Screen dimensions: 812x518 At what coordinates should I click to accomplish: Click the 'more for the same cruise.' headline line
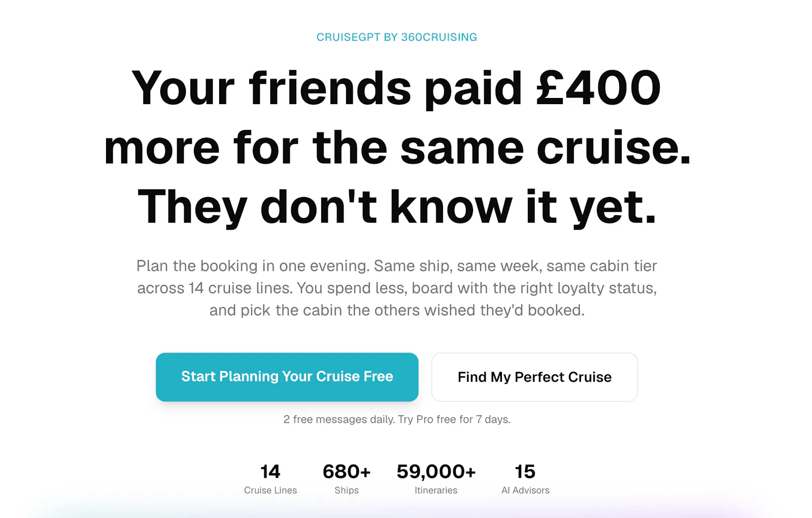(x=397, y=148)
